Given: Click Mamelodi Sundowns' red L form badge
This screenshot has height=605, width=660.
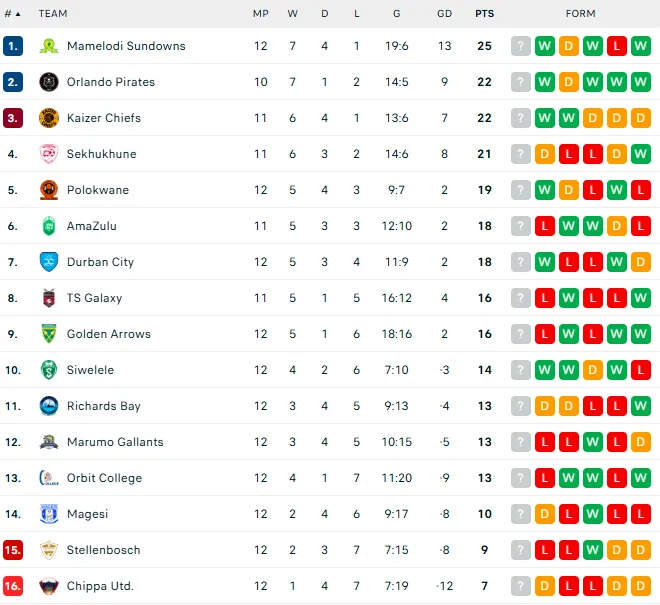Looking at the screenshot, I should (617, 46).
